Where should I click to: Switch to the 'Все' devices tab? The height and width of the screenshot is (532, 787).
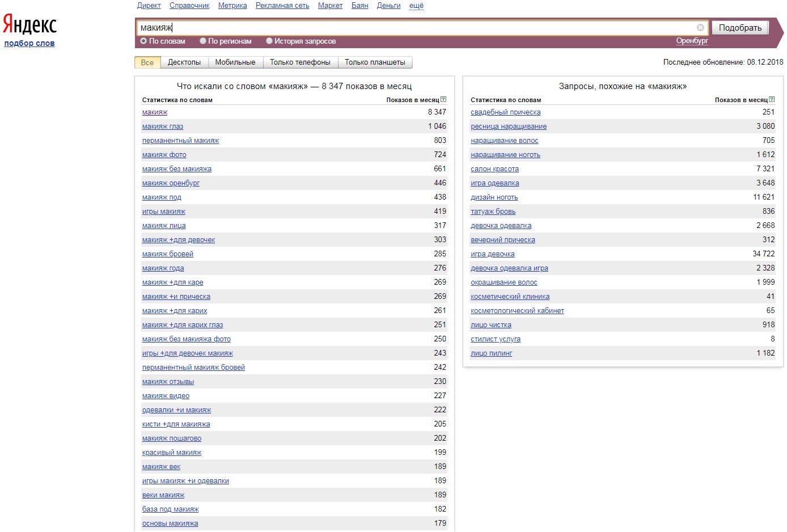pyautogui.click(x=147, y=62)
